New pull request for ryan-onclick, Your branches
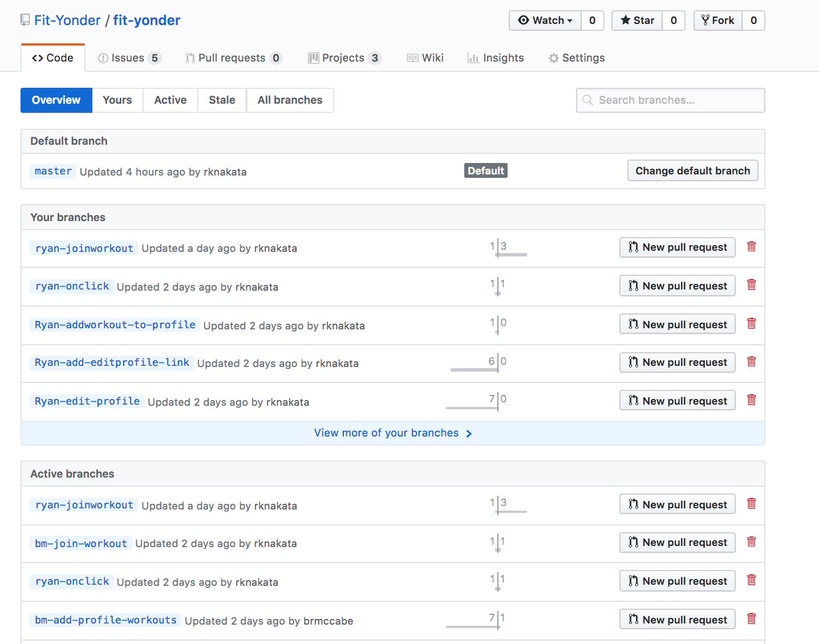The image size is (819, 644). point(678,286)
